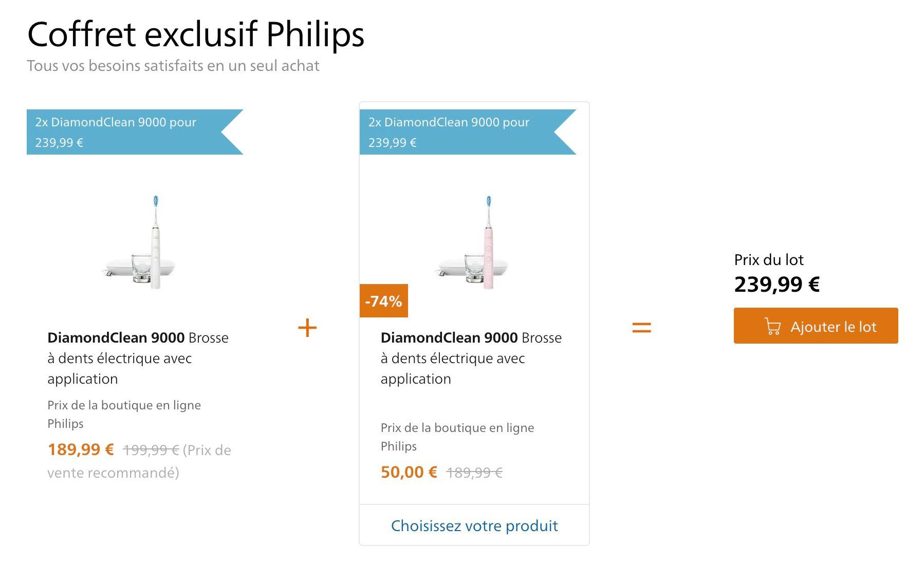The height and width of the screenshot is (565, 924).
Task: Click the crossed-out 189,99 € price in the second card
Action: pyautogui.click(x=474, y=473)
